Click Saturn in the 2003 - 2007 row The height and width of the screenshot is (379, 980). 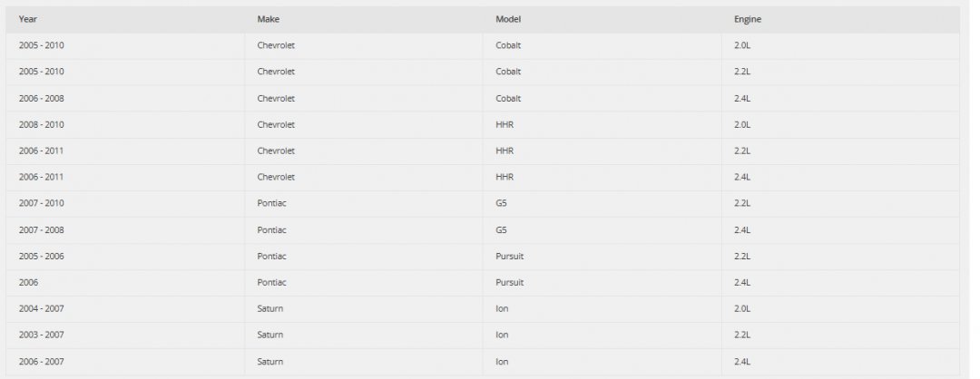click(270, 335)
